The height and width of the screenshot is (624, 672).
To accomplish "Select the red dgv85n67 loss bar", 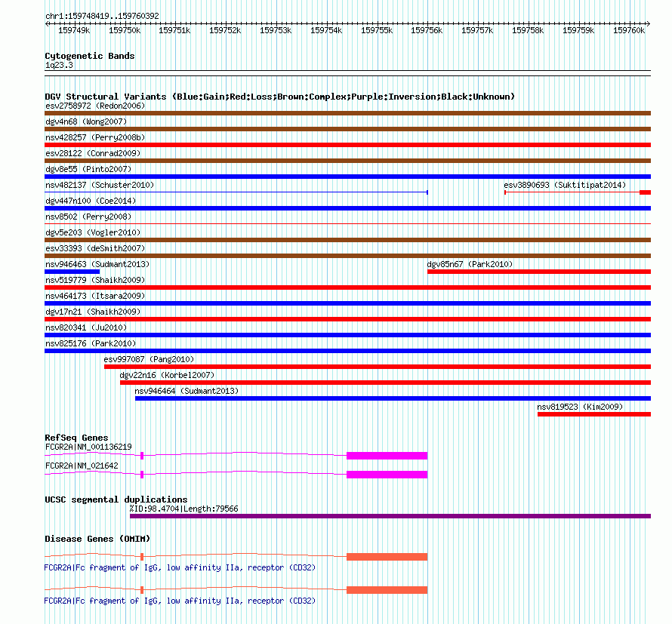I will [x=539, y=272].
